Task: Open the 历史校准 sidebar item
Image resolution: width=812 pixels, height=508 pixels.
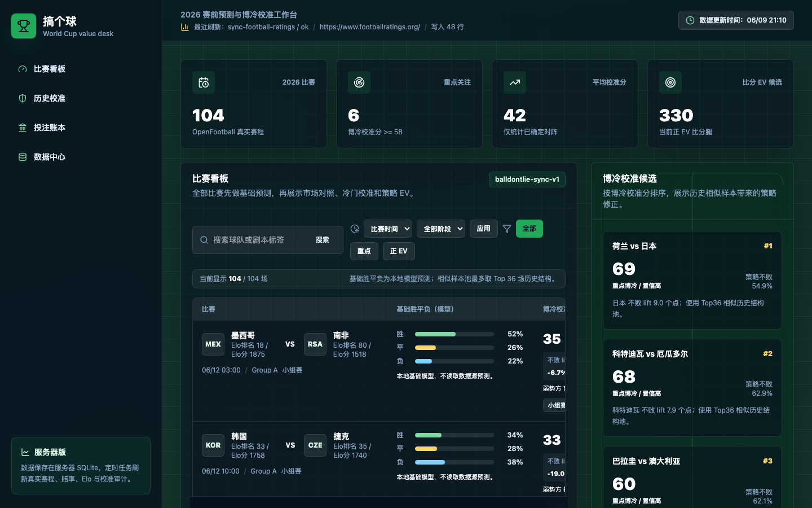Action: (81, 98)
